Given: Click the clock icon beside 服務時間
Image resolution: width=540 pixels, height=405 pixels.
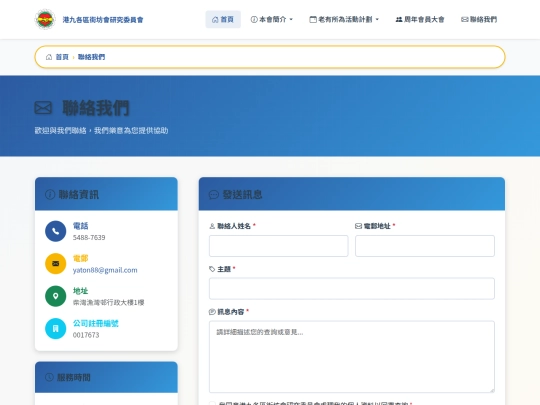Looking at the screenshot, I should [x=49, y=377].
